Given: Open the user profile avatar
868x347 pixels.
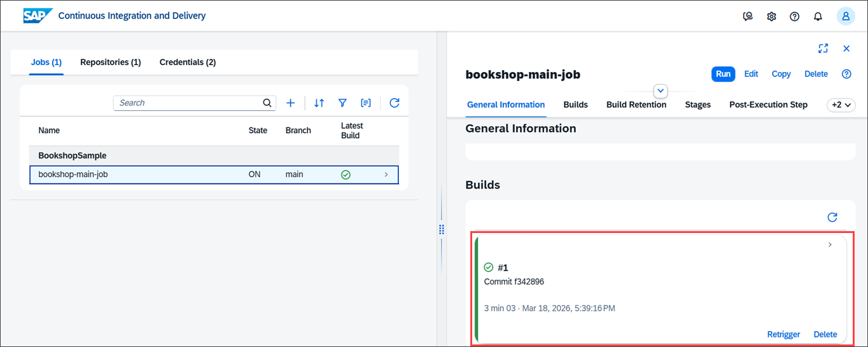Looking at the screenshot, I should pos(846,17).
